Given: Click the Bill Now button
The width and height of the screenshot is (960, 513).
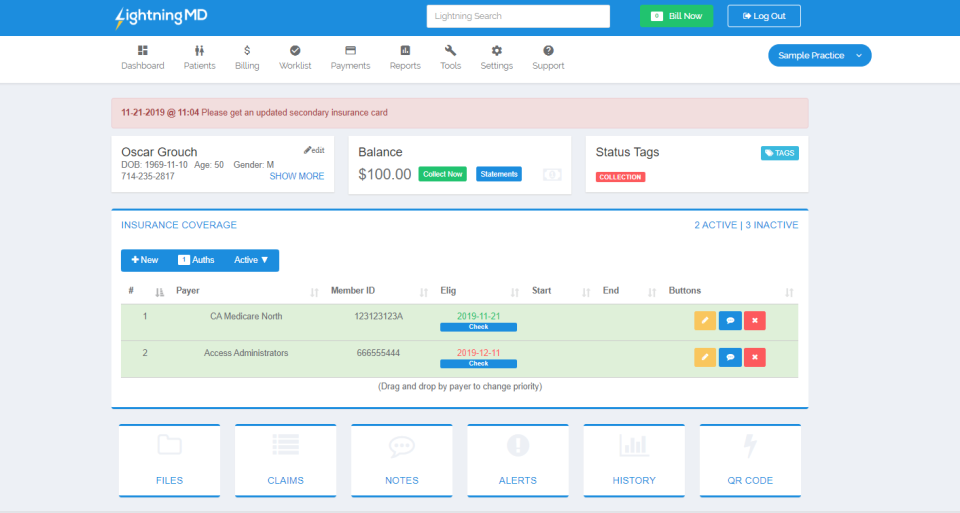Looking at the screenshot, I should coord(677,16).
